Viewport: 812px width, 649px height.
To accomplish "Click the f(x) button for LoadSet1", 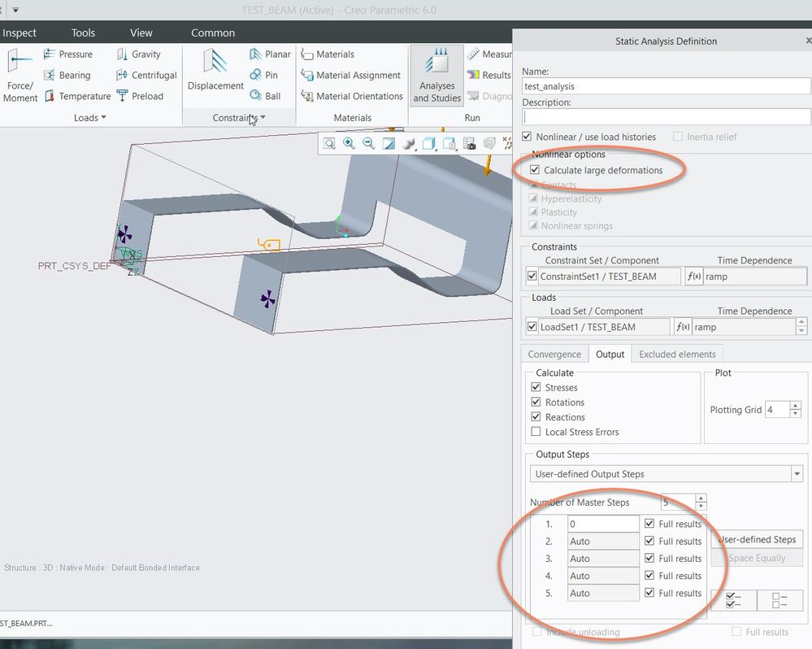I will tap(683, 327).
